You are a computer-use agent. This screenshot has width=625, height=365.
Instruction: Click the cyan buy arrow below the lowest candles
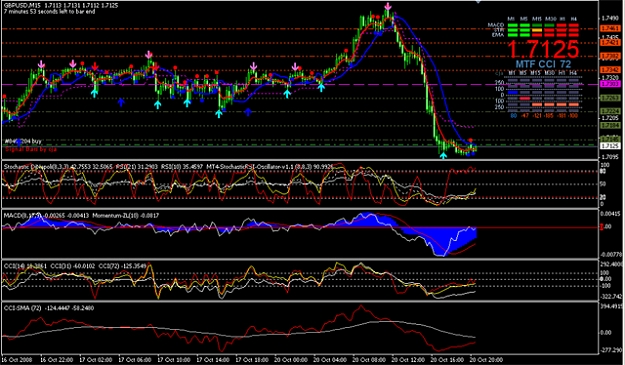[x=443, y=155]
